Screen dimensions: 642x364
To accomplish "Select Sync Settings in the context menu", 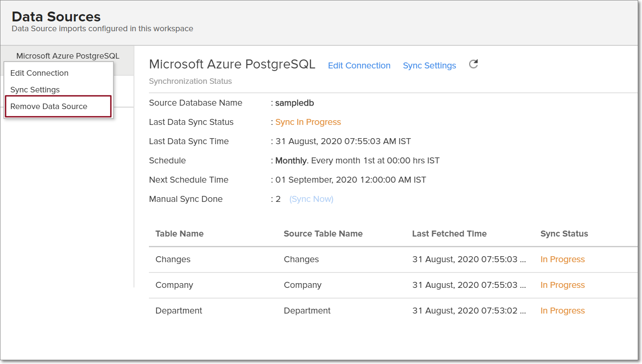I will tap(35, 89).
